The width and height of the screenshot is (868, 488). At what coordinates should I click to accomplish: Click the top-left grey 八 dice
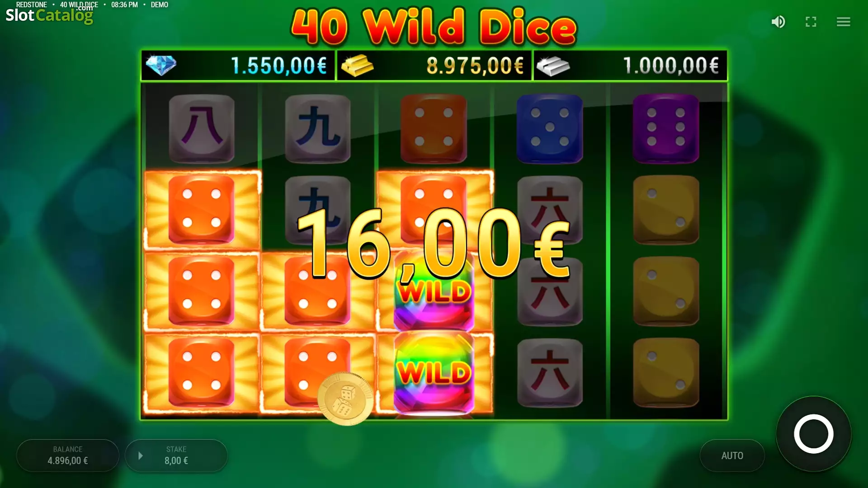coord(202,128)
